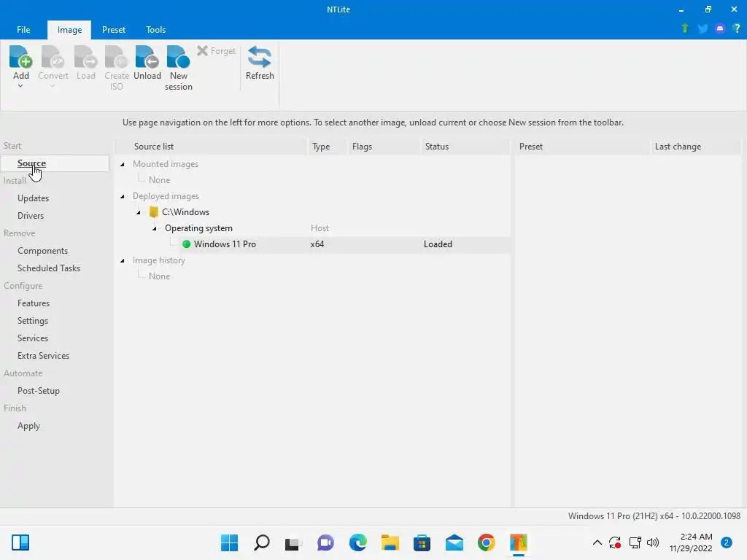Open the Extra Services page
The height and width of the screenshot is (560, 747).
43,356
